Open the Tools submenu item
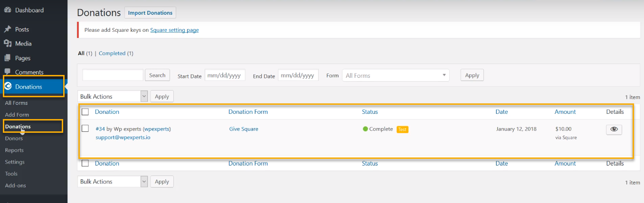This screenshot has width=644, height=203. [11, 174]
